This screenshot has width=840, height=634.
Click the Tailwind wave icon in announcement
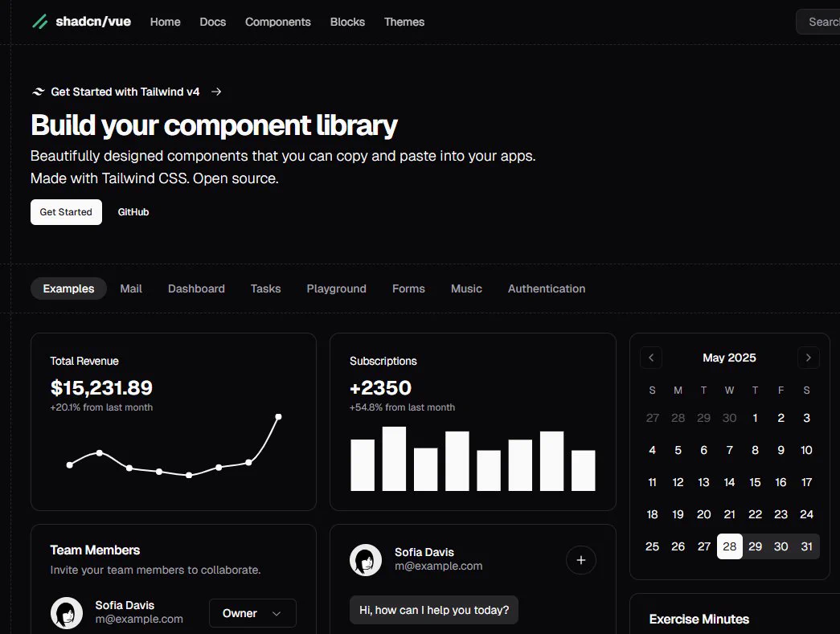click(x=38, y=92)
